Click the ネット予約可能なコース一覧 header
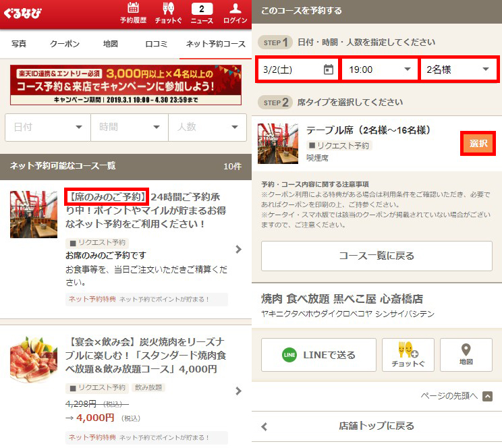The width and height of the screenshot is (502, 448). click(63, 166)
